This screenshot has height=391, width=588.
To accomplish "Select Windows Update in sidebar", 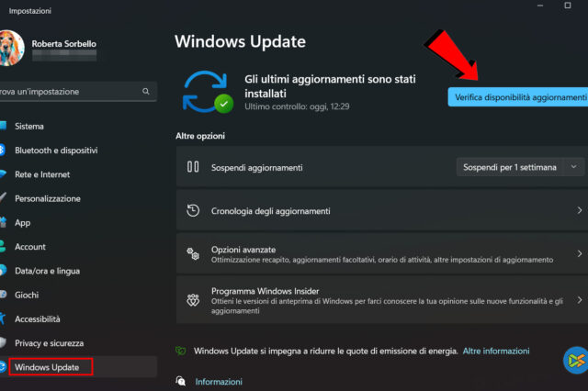I will [78, 367].
